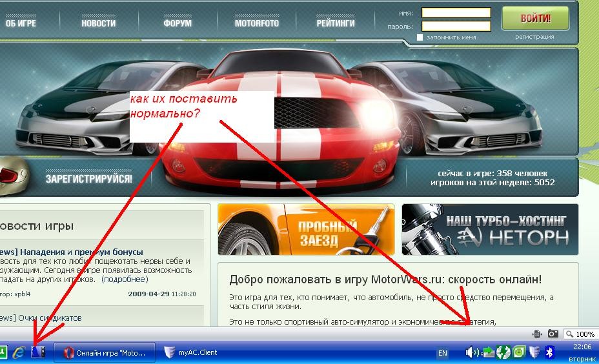The width and height of the screenshot is (599, 364).
Task: Switch to the Онлайн игра "Moto... taskbar button
Action: coord(105,352)
